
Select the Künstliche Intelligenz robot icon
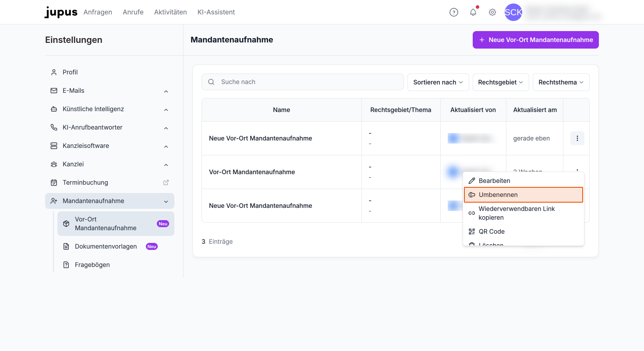click(x=54, y=109)
